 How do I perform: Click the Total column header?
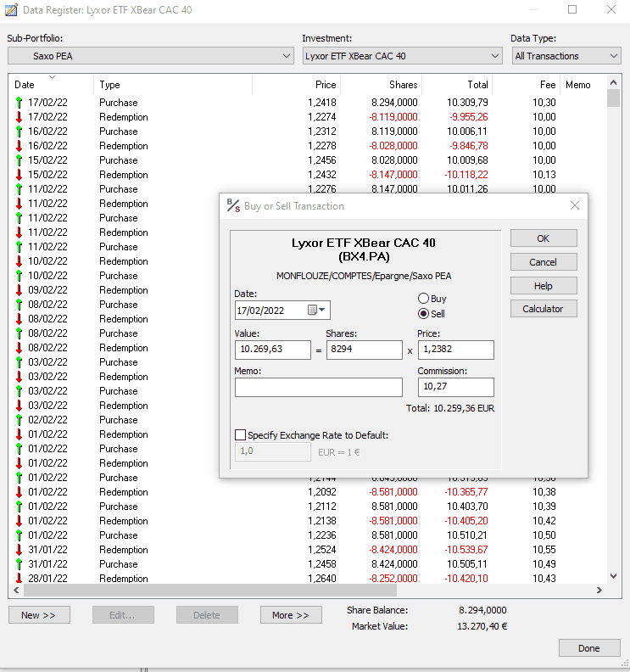[x=457, y=85]
